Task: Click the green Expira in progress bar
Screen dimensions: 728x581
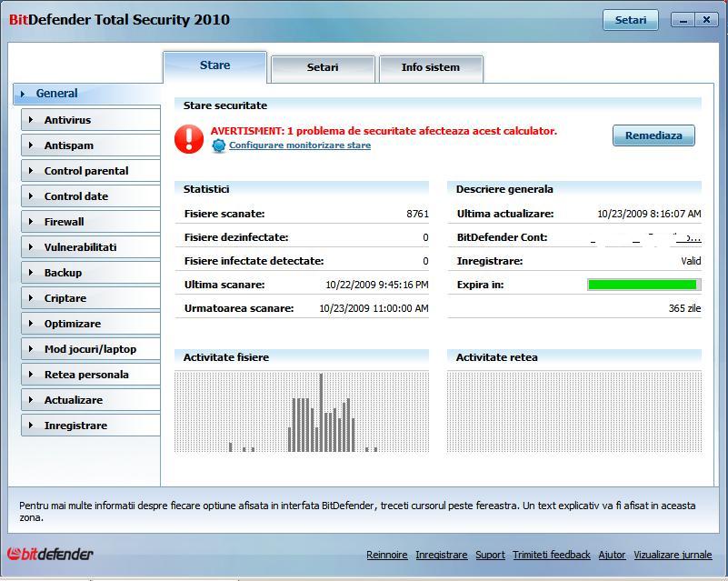Action: click(644, 285)
